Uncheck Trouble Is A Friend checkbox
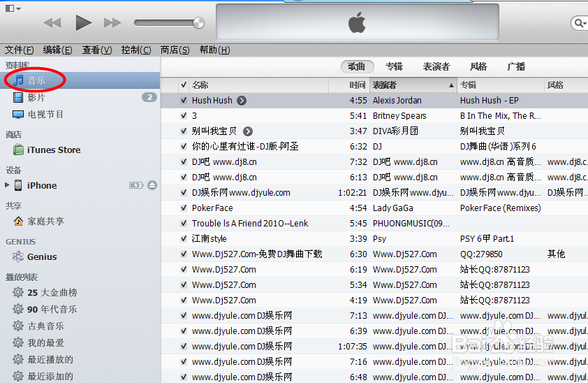Screen dimensions: 588x383 [184, 224]
